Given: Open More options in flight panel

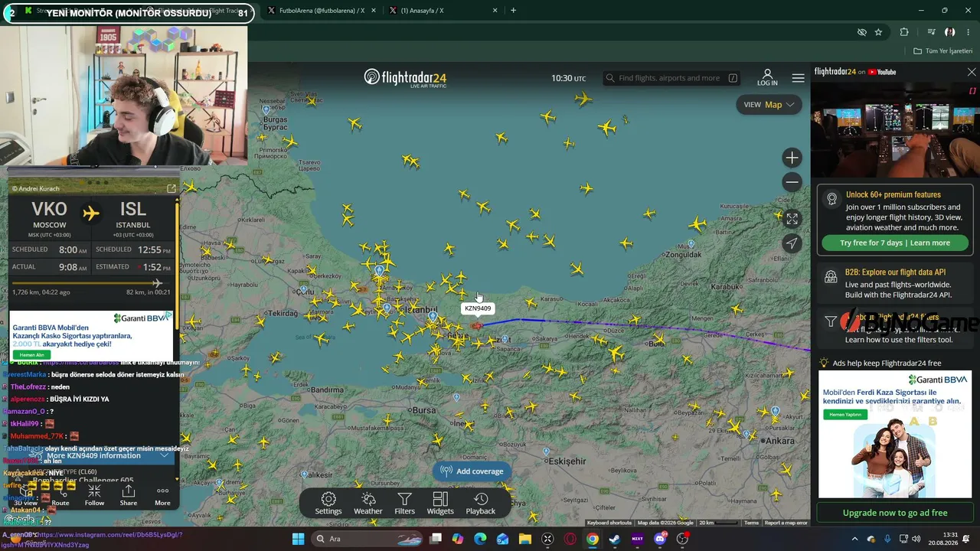Looking at the screenshot, I should 162,495.
